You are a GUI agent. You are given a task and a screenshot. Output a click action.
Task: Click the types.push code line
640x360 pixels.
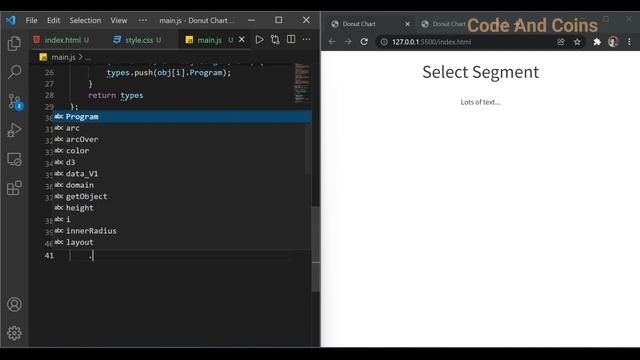coord(169,73)
